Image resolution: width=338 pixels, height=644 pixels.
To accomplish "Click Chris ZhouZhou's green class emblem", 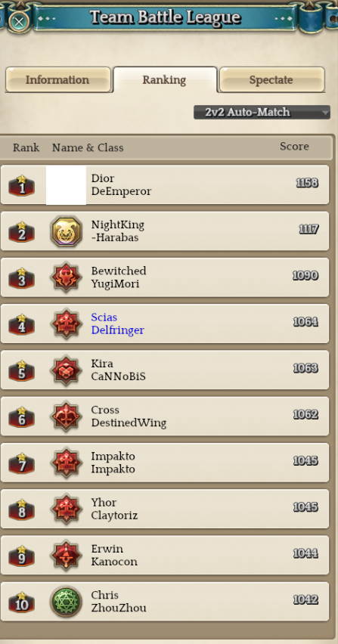I will 66,602.
